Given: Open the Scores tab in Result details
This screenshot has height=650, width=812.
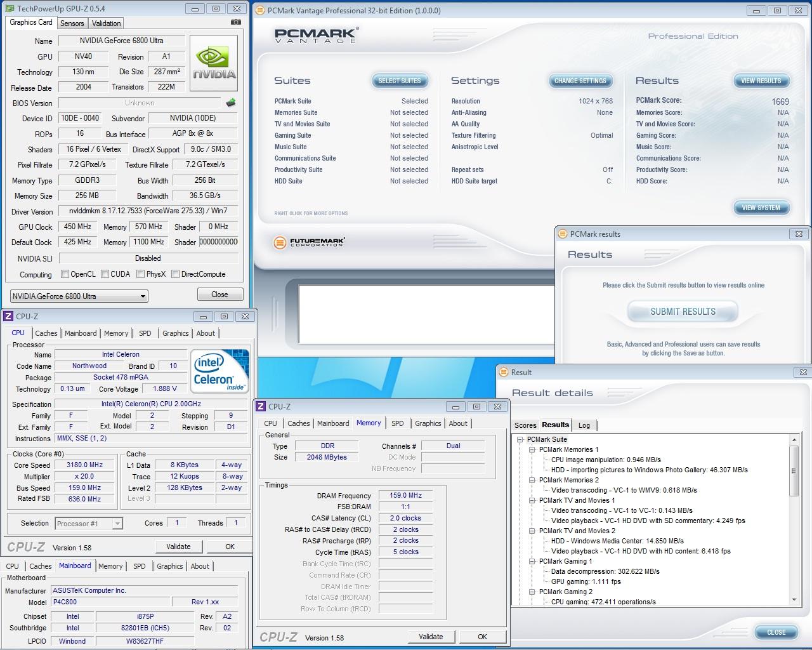Looking at the screenshot, I should pos(525,425).
